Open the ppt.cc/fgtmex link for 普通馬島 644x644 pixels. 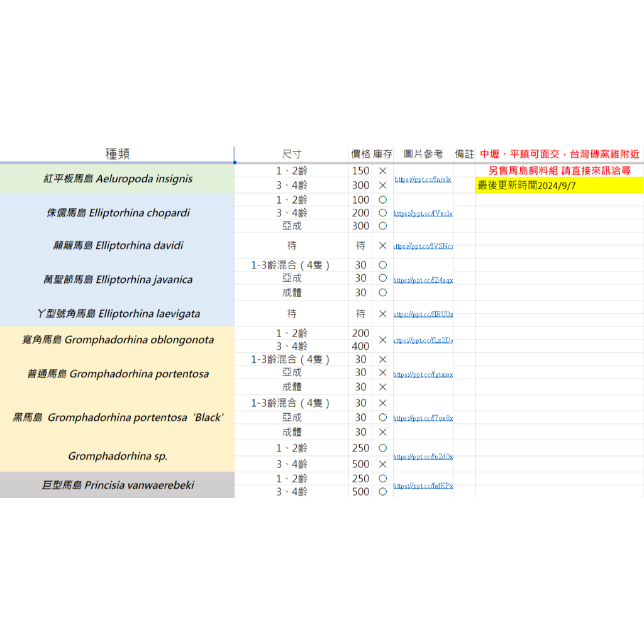(x=423, y=374)
